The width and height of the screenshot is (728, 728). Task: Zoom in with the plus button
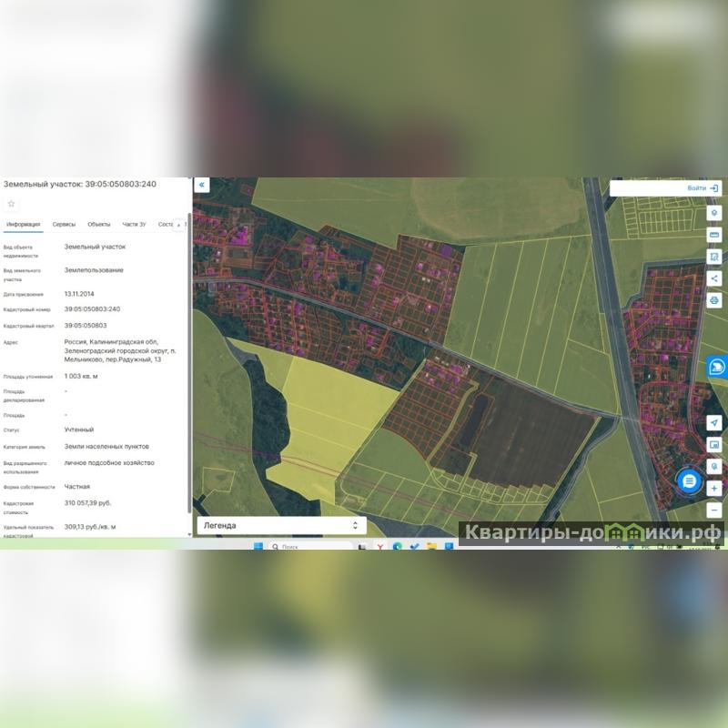click(x=714, y=489)
